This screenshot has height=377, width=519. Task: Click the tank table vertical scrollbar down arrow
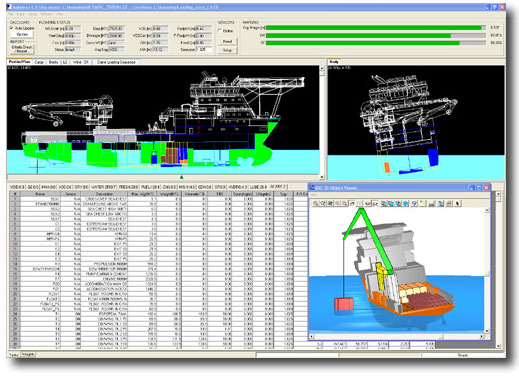(498, 346)
